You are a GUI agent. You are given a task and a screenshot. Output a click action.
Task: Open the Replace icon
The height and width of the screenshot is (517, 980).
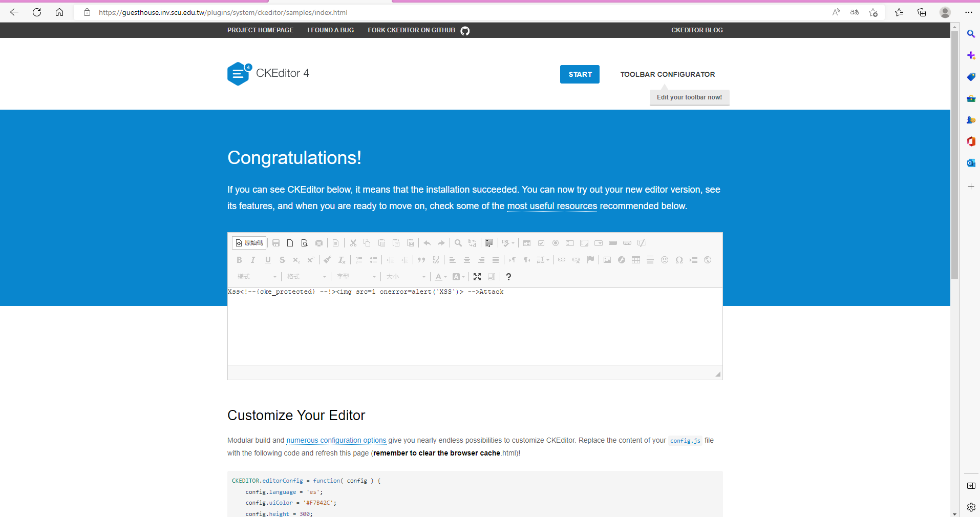tap(473, 243)
